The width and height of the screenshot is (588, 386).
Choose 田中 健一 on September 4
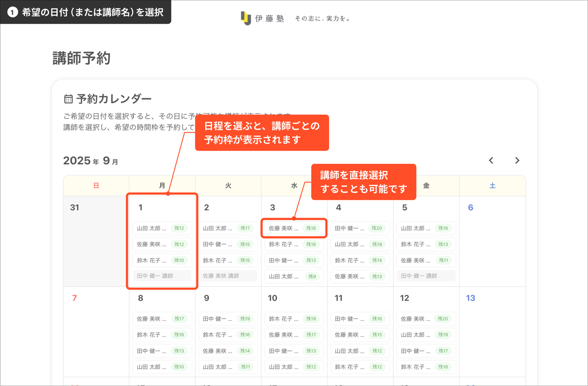click(x=350, y=228)
